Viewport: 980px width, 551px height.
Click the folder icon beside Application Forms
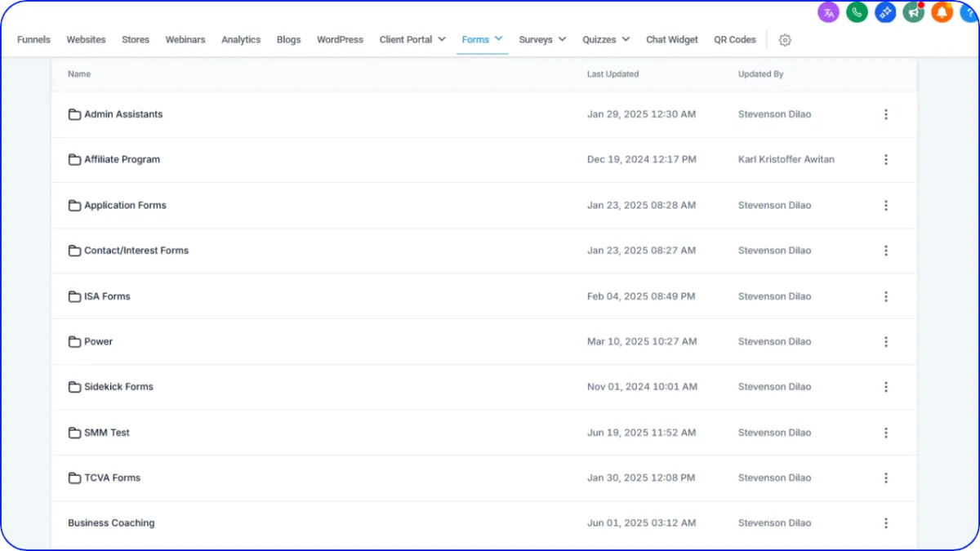[x=74, y=206]
